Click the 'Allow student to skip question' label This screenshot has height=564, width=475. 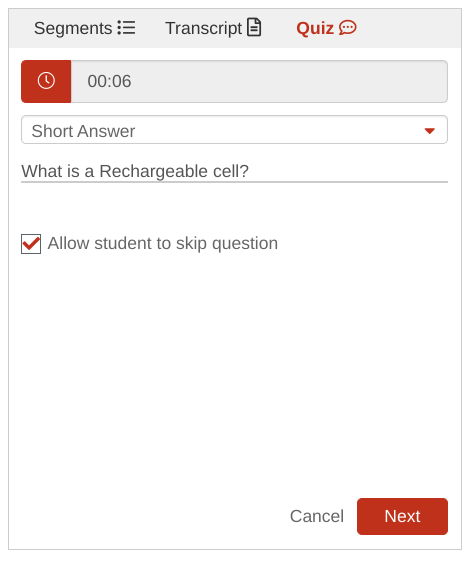(x=163, y=243)
